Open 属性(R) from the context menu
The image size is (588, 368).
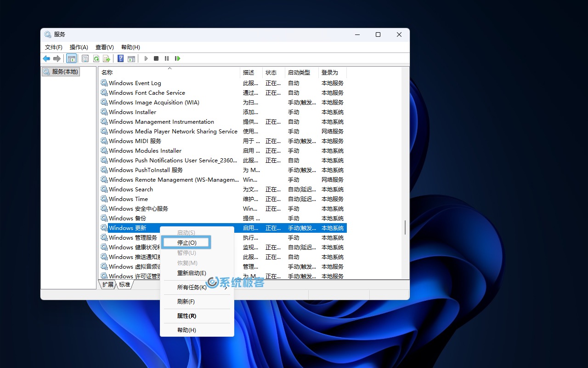186,316
